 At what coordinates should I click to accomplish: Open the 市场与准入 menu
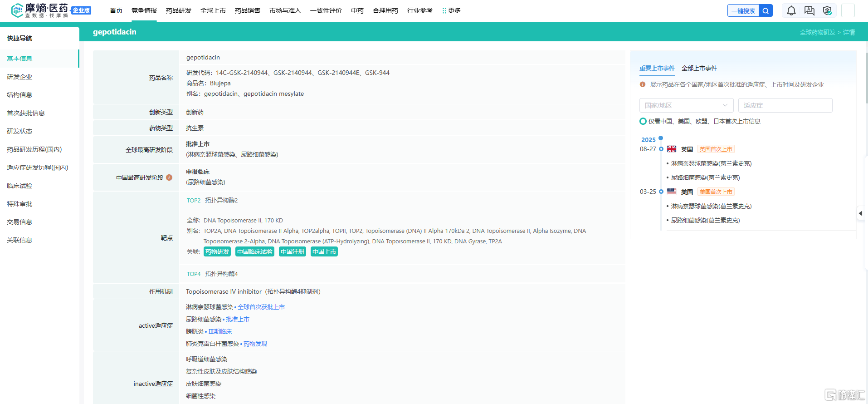pos(285,10)
